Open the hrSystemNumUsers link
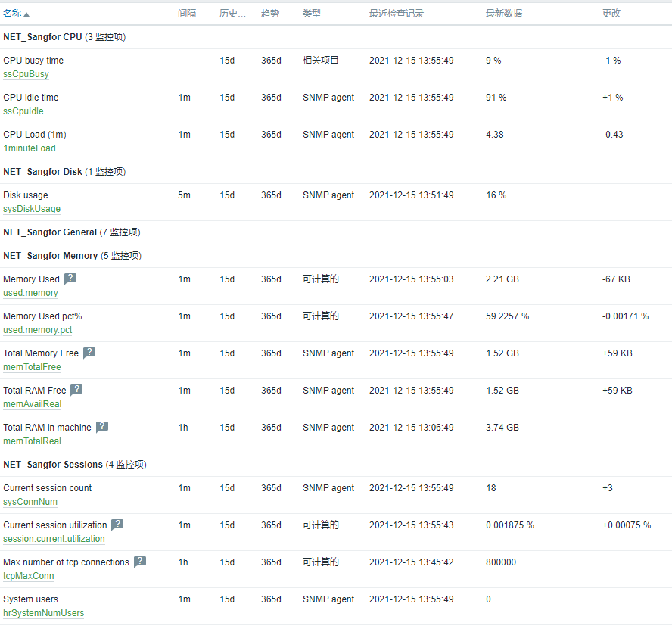Screen dimensions: 672x632 point(44,613)
